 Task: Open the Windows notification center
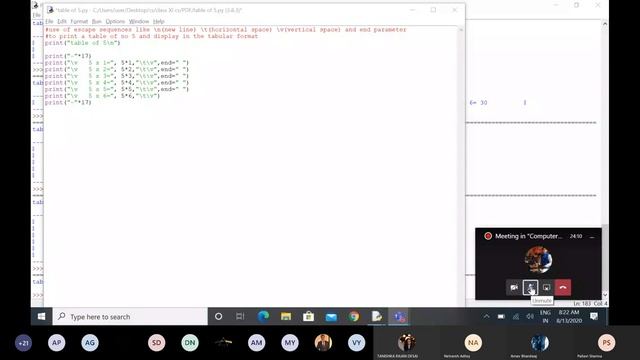pyautogui.click(x=594, y=316)
